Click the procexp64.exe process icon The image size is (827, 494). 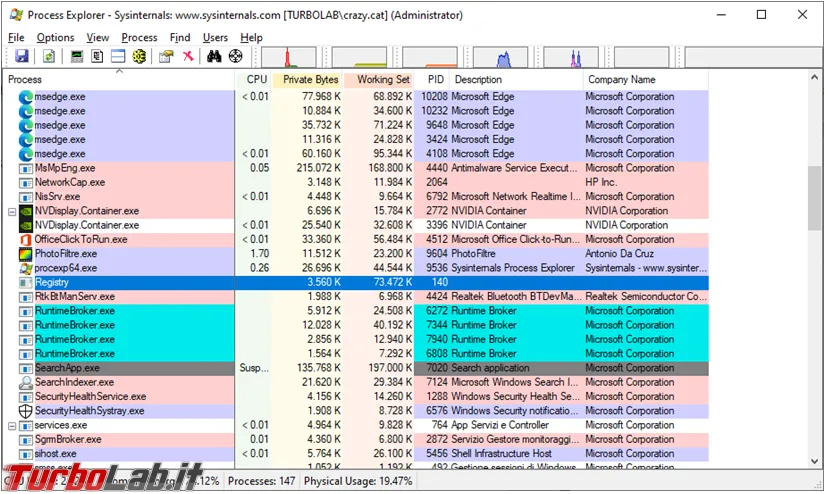coord(25,268)
